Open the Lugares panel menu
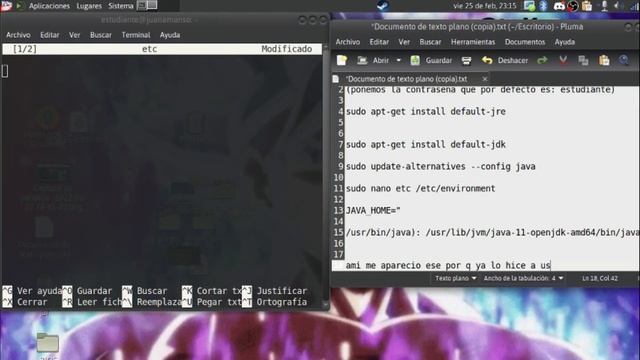The height and width of the screenshot is (360, 640). pos(89,6)
